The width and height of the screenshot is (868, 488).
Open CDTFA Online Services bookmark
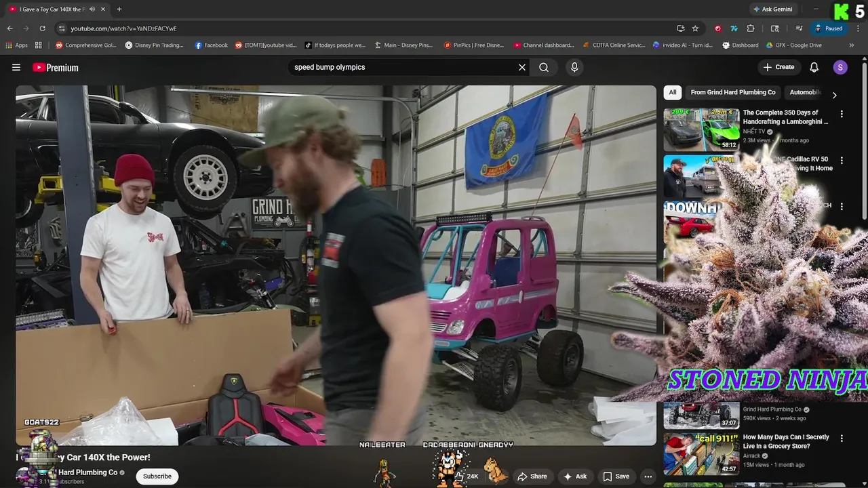614,45
